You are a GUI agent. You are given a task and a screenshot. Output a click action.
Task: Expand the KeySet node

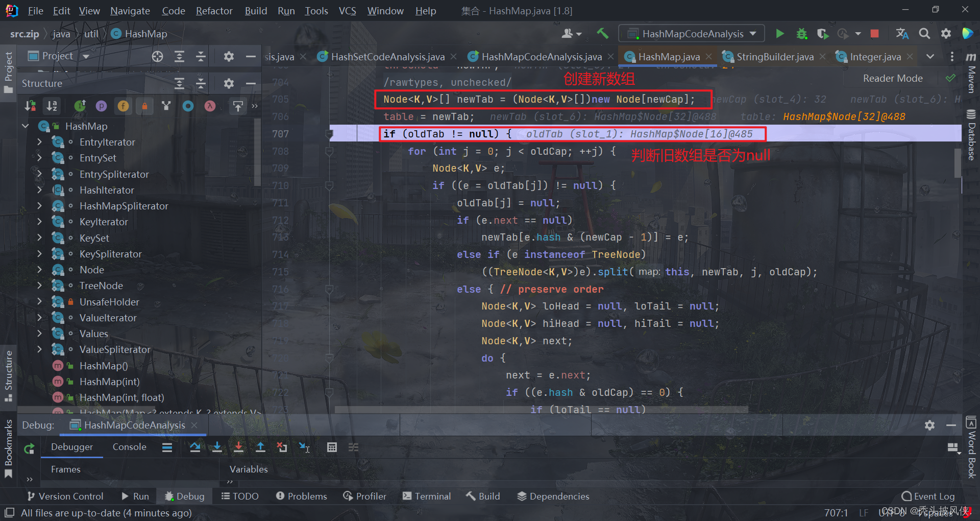(39, 238)
